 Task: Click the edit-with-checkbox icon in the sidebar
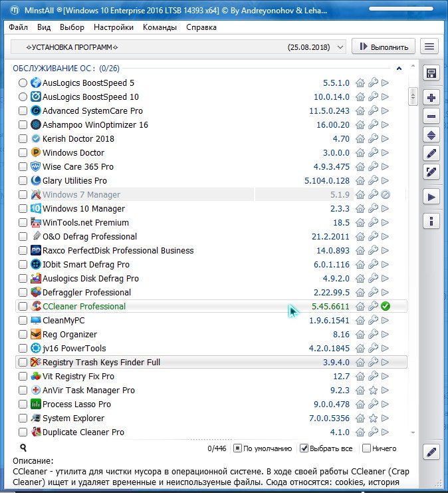click(x=431, y=172)
